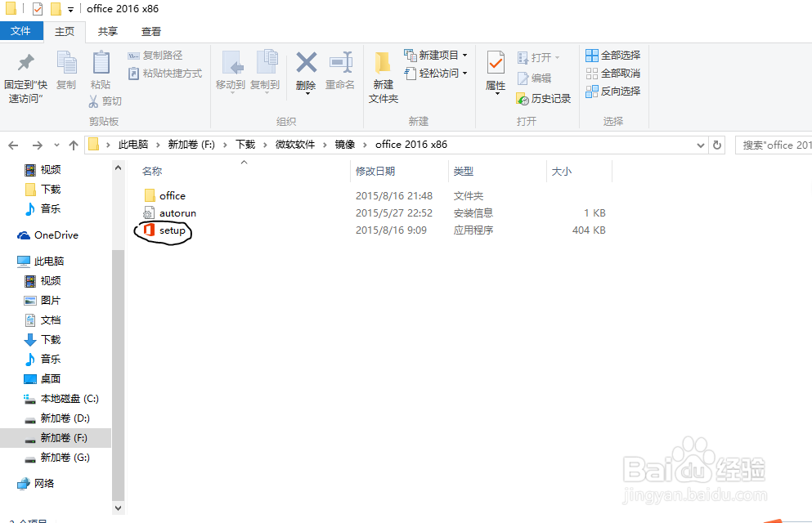Open History (历史记录)

click(544, 98)
